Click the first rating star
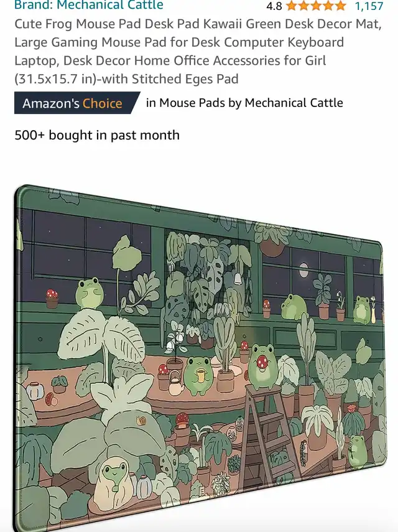 click(x=292, y=6)
